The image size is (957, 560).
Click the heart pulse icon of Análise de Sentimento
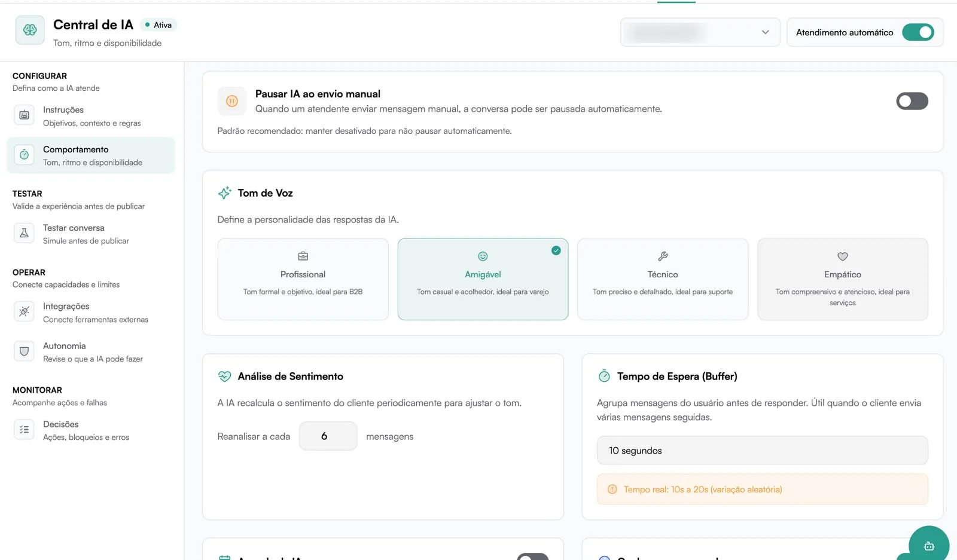click(225, 377)
